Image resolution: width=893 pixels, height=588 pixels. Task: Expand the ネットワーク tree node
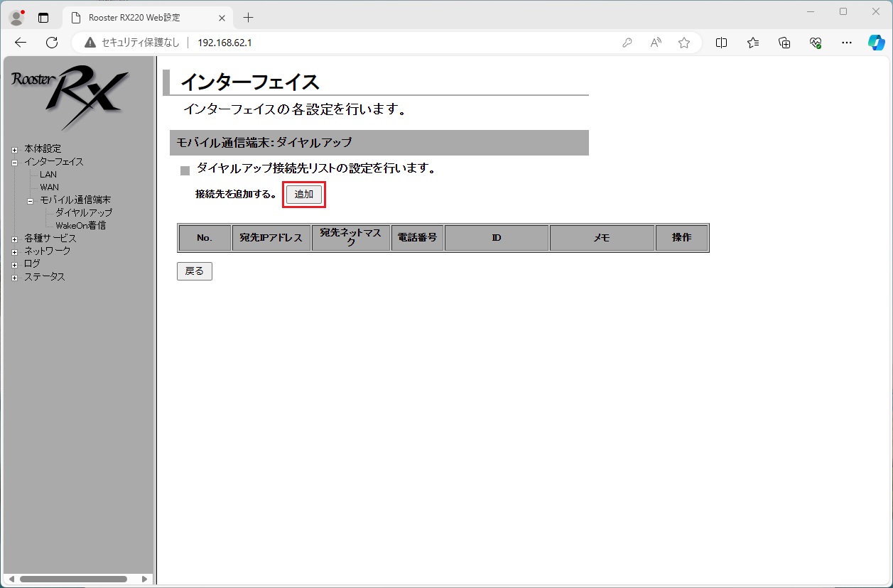(14, 252)
